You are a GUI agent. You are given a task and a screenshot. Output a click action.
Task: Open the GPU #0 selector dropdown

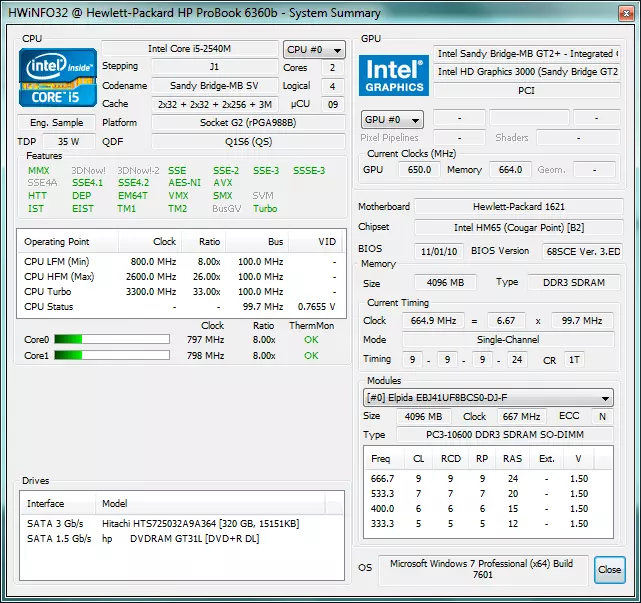[x=392, y=120]
